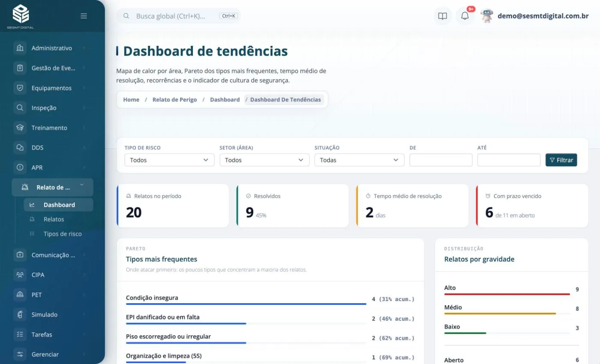600x364 pixels.
Task: Click the Dashboard De Tendências breadcrumb
Action: (x=285, y=99)
